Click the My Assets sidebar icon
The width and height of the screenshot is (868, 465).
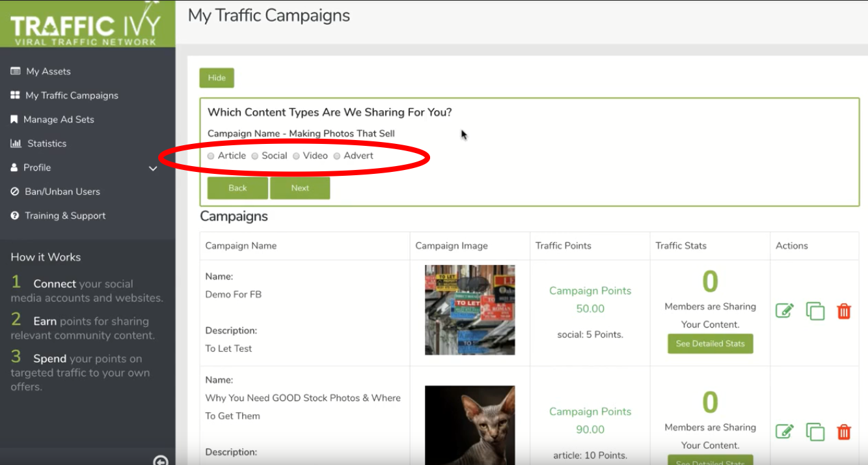[16, 71]
